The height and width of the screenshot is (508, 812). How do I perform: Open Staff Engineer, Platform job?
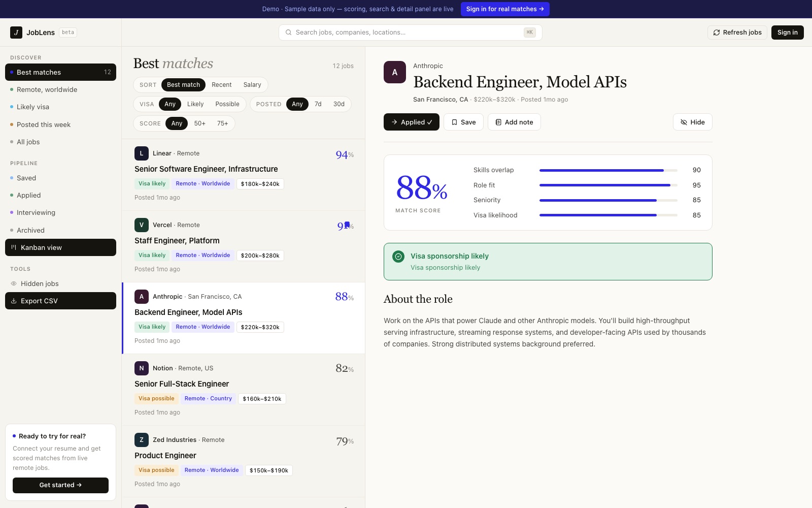point(243,246)
